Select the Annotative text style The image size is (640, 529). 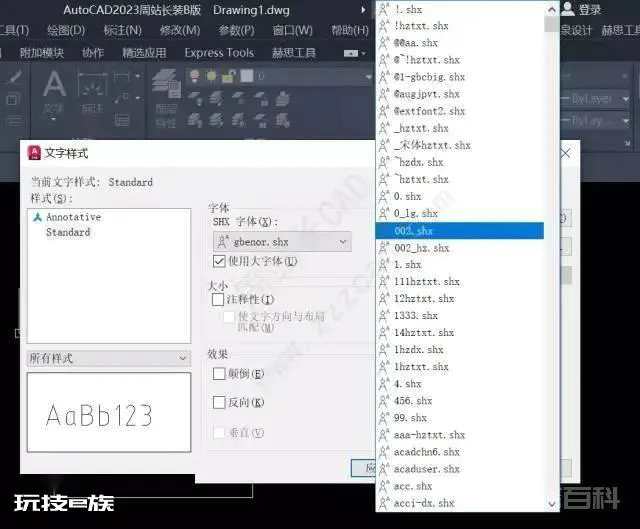click(73, 217)
